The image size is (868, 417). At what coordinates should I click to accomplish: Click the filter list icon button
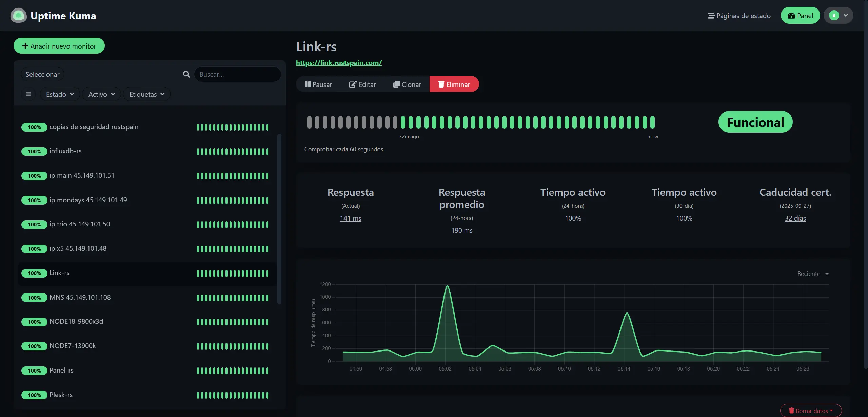pyautogui.click(x=28, y=94)
